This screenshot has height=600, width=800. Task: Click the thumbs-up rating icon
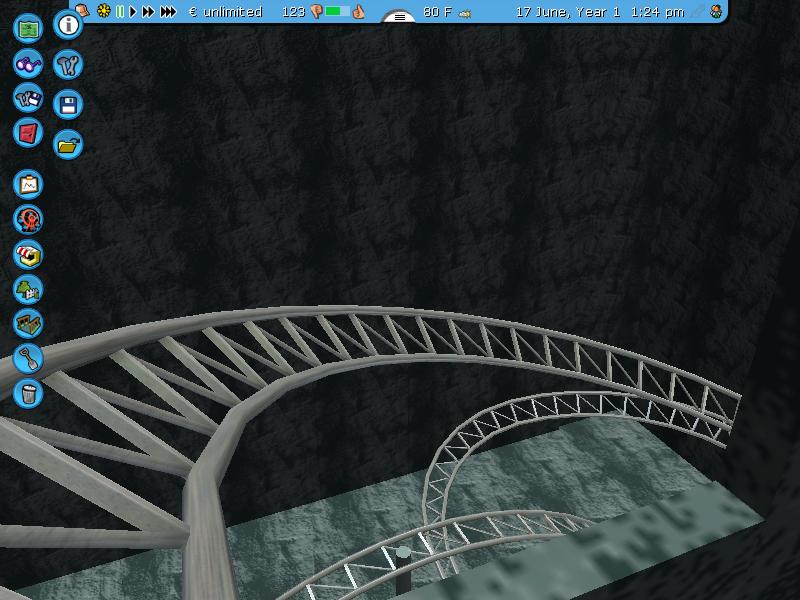359,11
